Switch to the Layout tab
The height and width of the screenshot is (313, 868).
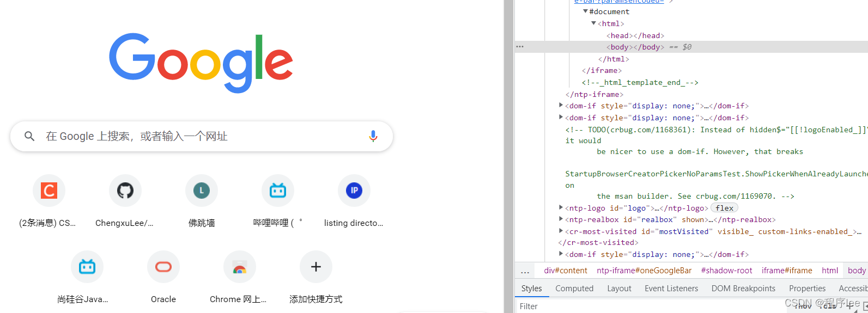[x=619, y=289]
